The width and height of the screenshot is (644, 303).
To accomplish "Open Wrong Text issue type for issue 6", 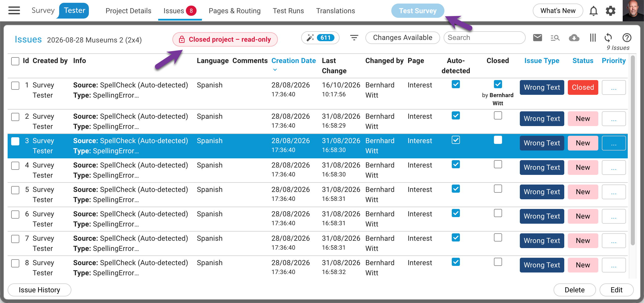I will point(542,216).
